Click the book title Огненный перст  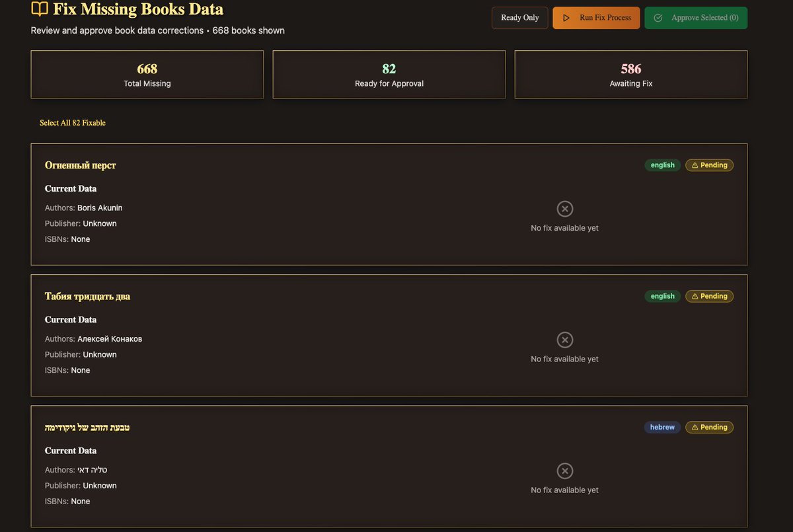point(81,165)
